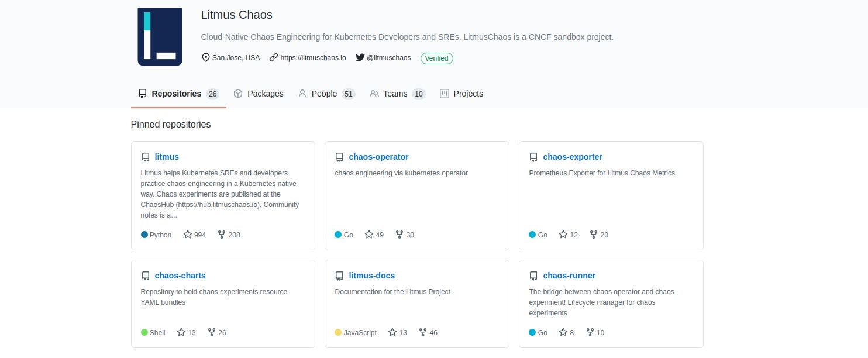Click the star icon on litmus repository
This screenshot has width=868, height=358.
188,235
